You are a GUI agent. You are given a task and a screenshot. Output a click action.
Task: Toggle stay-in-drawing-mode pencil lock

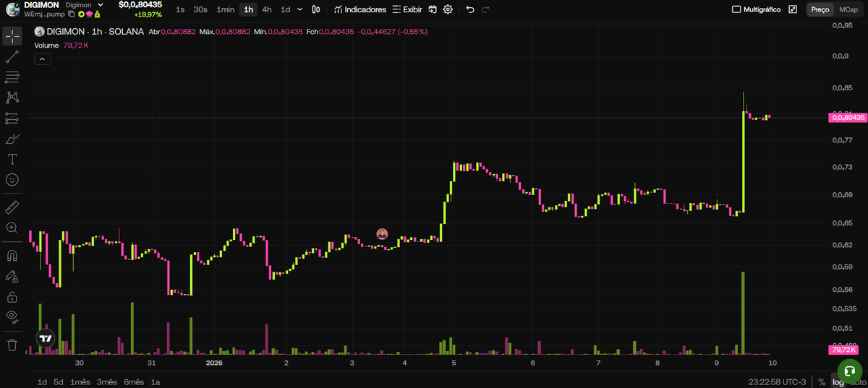12,276
